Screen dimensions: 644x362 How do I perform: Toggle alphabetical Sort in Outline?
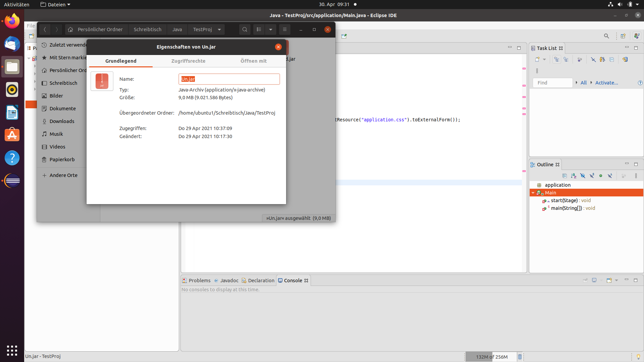click(574, 176)
